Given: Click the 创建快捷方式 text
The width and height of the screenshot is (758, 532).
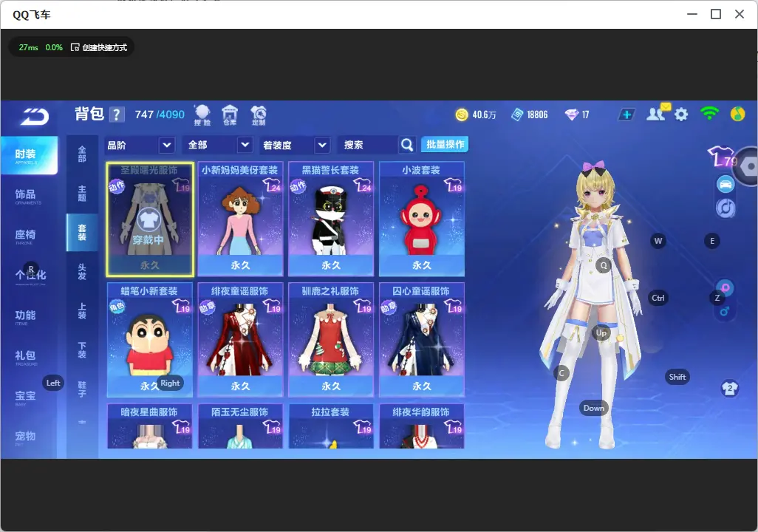Looking at the screenshot, I should (105, 47).
